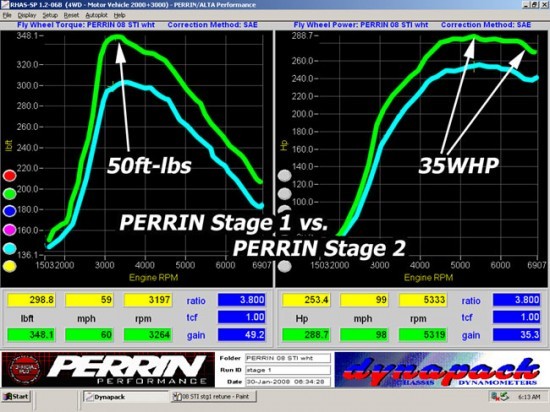Click the Fly Wheel Power graph title
The image size is (550, 412).
pyautogui.click(x=361, y=25)
